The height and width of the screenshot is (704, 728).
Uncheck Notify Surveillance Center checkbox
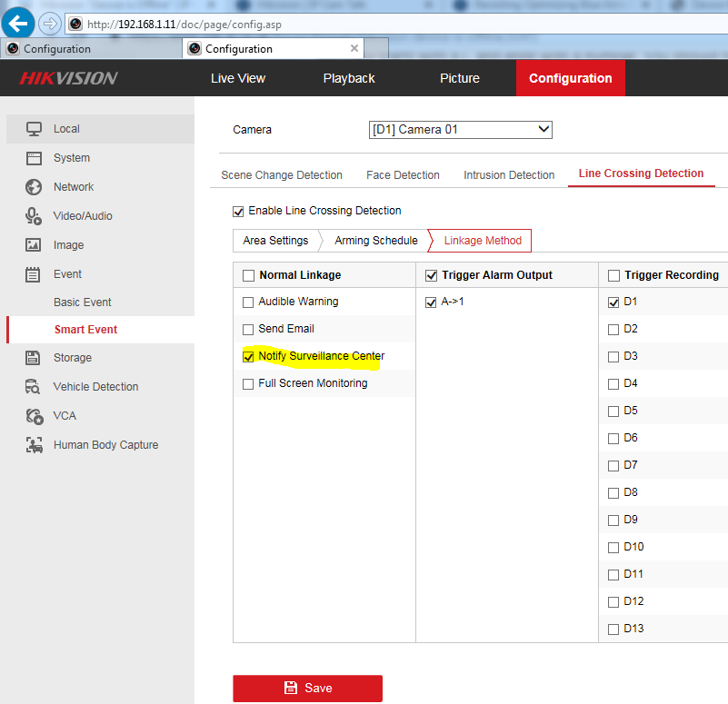[x=248, y=357]
